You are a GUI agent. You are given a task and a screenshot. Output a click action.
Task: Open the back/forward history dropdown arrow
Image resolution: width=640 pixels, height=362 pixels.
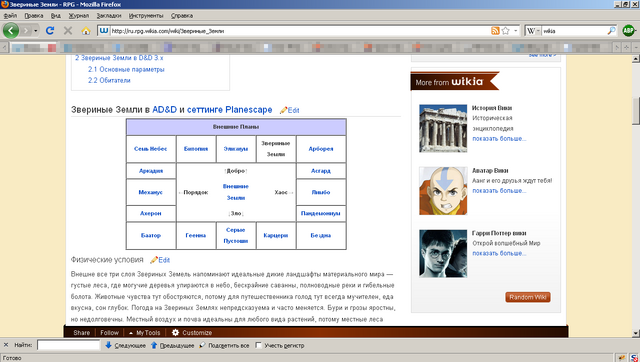(36, 31)
